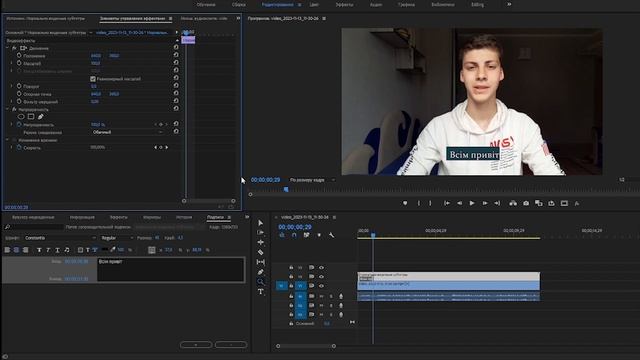
Task: Play the program monitor video
Action: pyautogui.click(x=472, y=203)
